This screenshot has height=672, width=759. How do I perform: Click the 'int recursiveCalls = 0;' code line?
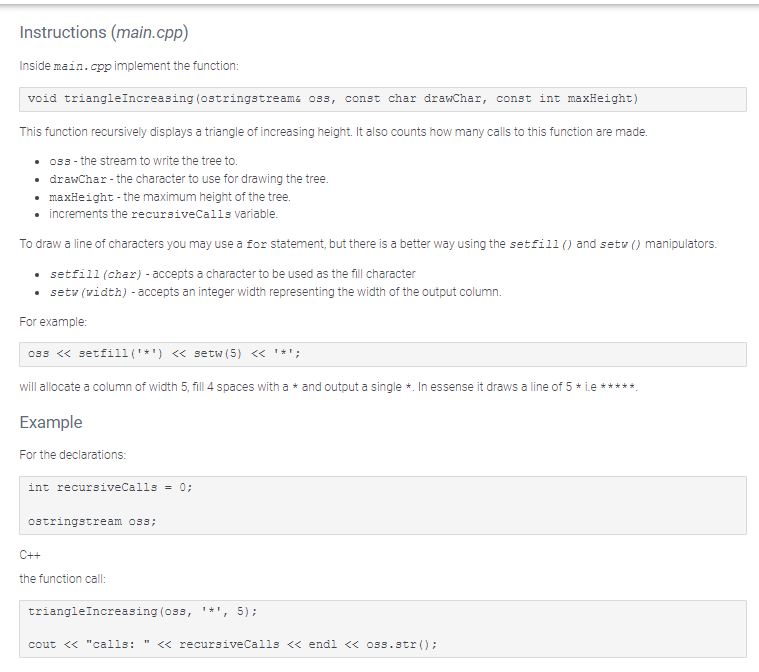[110, 488]
